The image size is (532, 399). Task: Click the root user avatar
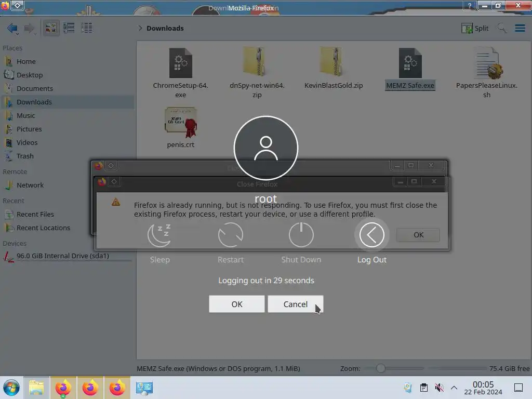[x=266, y=148]
